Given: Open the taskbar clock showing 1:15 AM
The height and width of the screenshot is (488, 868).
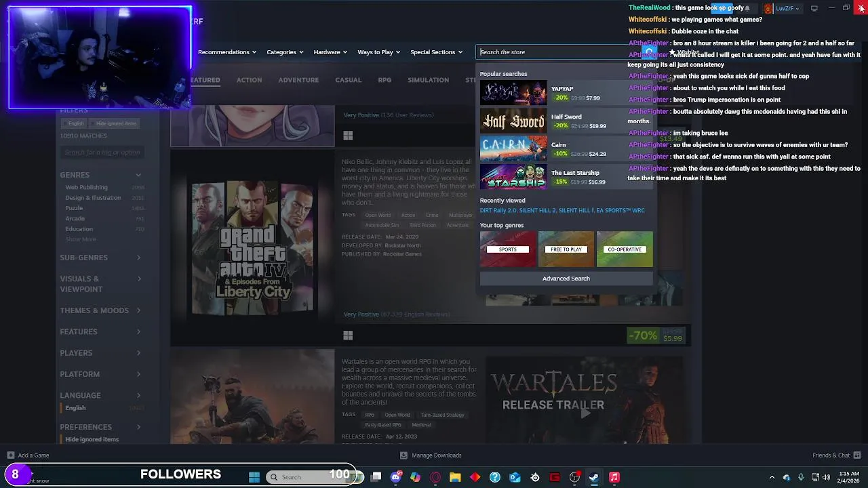Looking at the screenshot, I should (849, 477).
